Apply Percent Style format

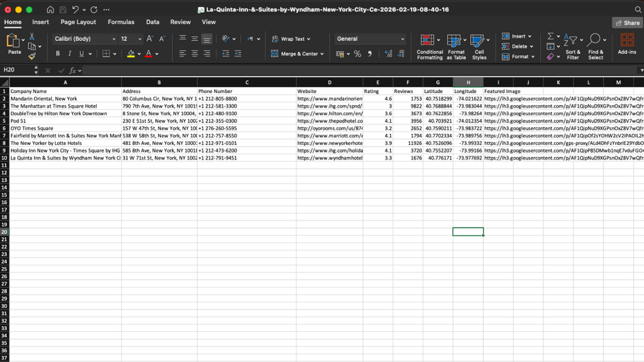coord(358,54)
